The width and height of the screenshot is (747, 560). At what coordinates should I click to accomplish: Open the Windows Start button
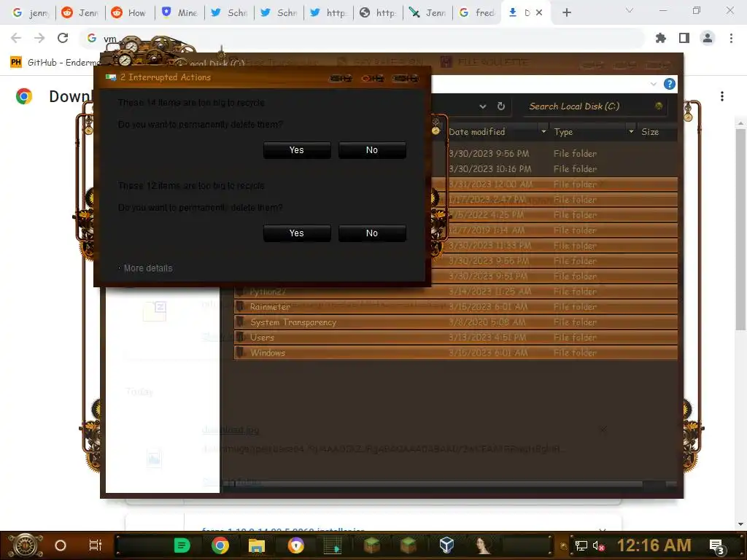(26, 545)
